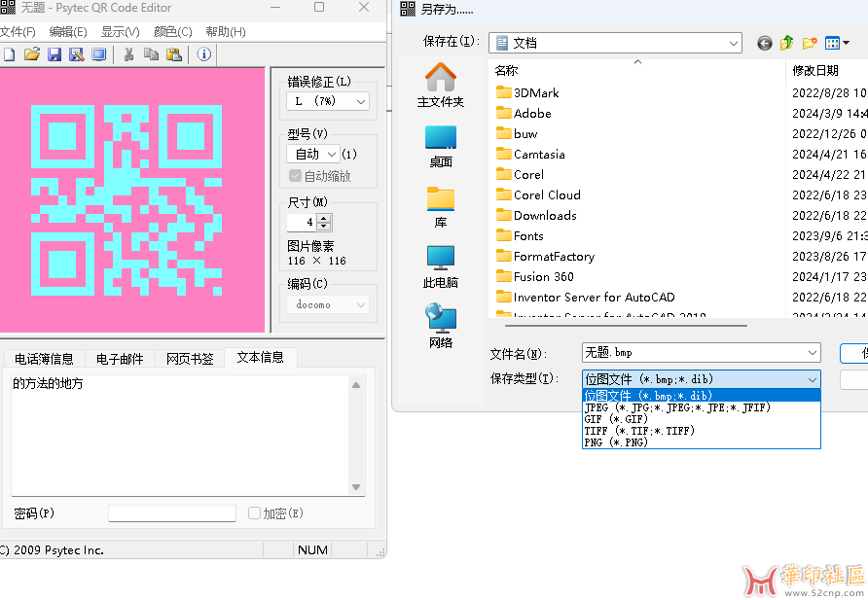Click into the 密码(P) password field
868x600 pixels.
pos(172,513)
